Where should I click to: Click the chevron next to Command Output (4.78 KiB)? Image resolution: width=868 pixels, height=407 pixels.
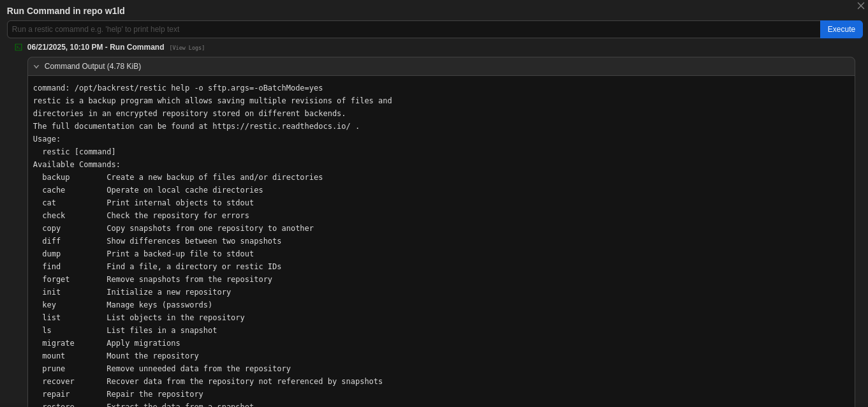tap(36, 66)
